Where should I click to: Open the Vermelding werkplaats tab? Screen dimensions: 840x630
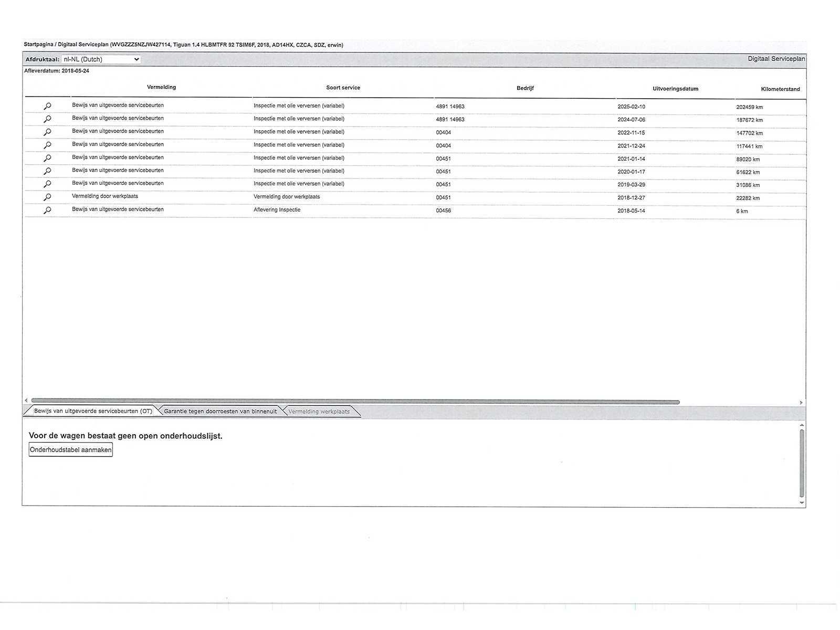pyautogui.click(x=319, y=412)
